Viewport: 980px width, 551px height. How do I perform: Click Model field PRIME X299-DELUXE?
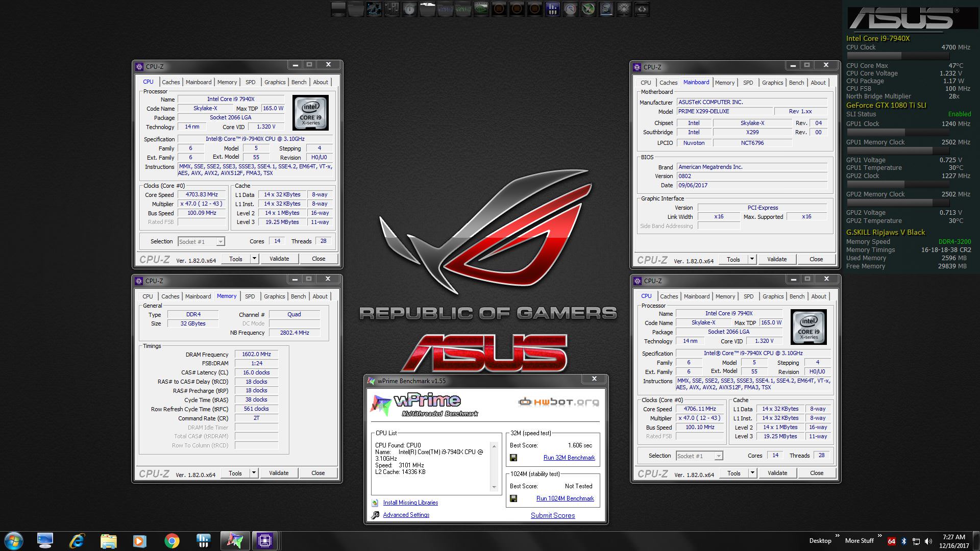click(x=724, y=111)
